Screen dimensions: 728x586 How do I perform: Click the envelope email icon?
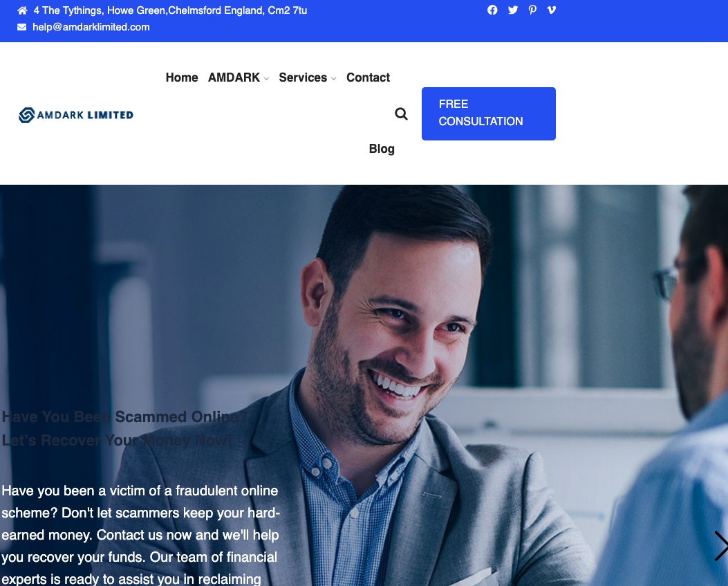pos(22,28)
